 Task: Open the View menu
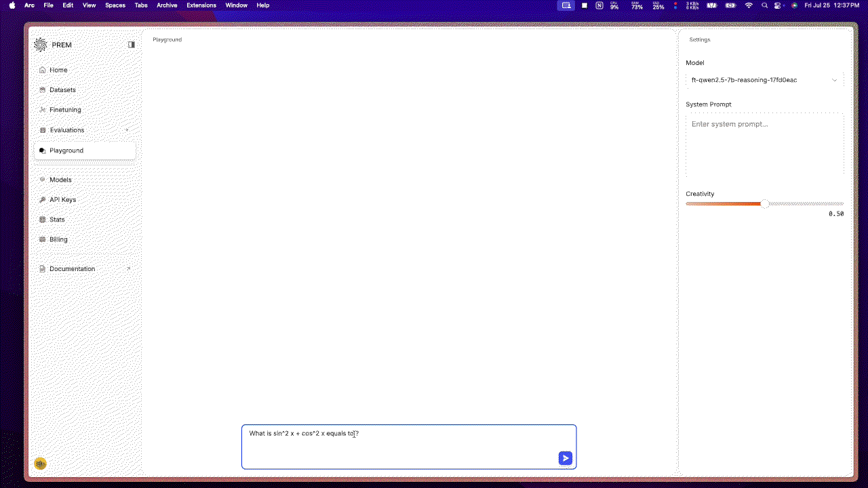(89, 5)
